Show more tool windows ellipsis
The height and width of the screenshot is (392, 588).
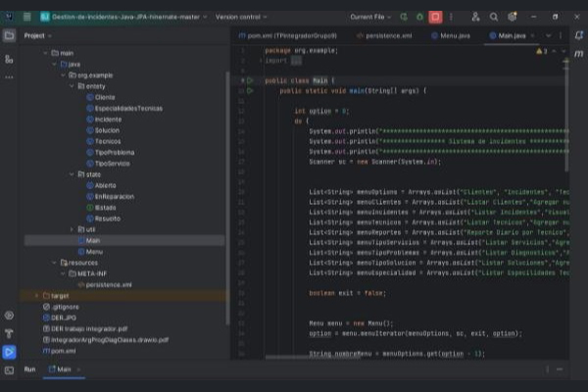[9, 77]
